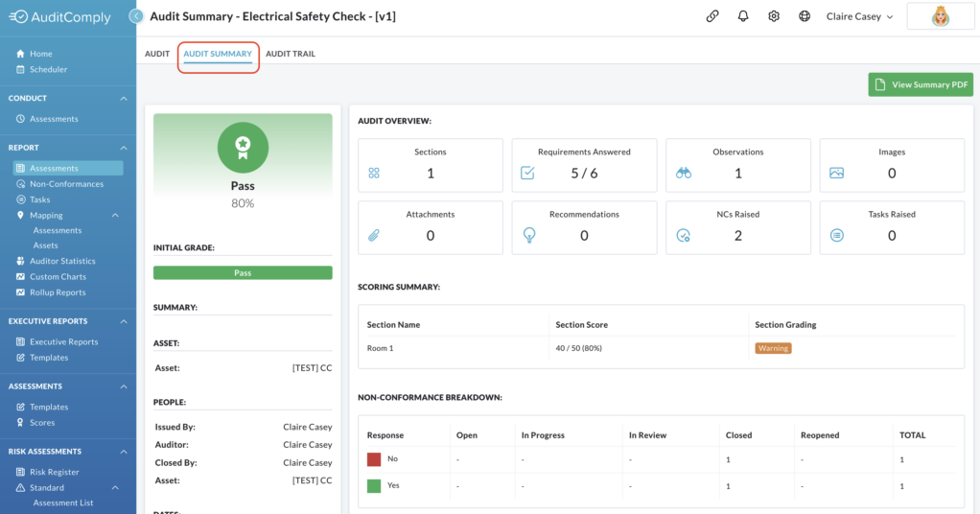Collapse sidebar with the back arrow icon
Screen dimensions: 980x514
(x=135, y=16)
